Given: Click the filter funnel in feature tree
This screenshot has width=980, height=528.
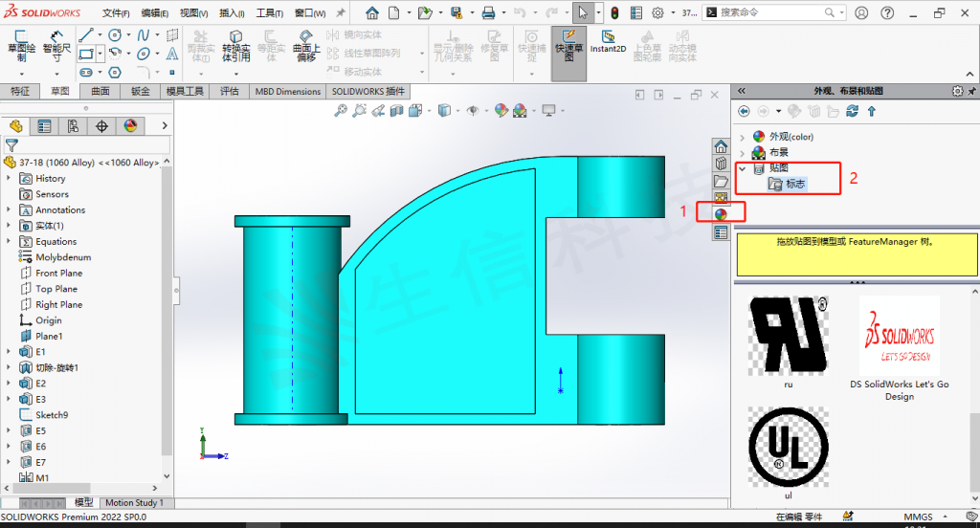Looking at the screenshot, I should pyautogui.click(x=11, y=145).
